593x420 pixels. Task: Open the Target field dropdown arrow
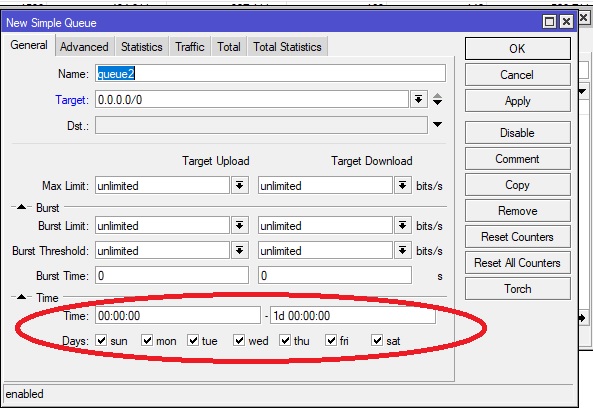[419, 99]
